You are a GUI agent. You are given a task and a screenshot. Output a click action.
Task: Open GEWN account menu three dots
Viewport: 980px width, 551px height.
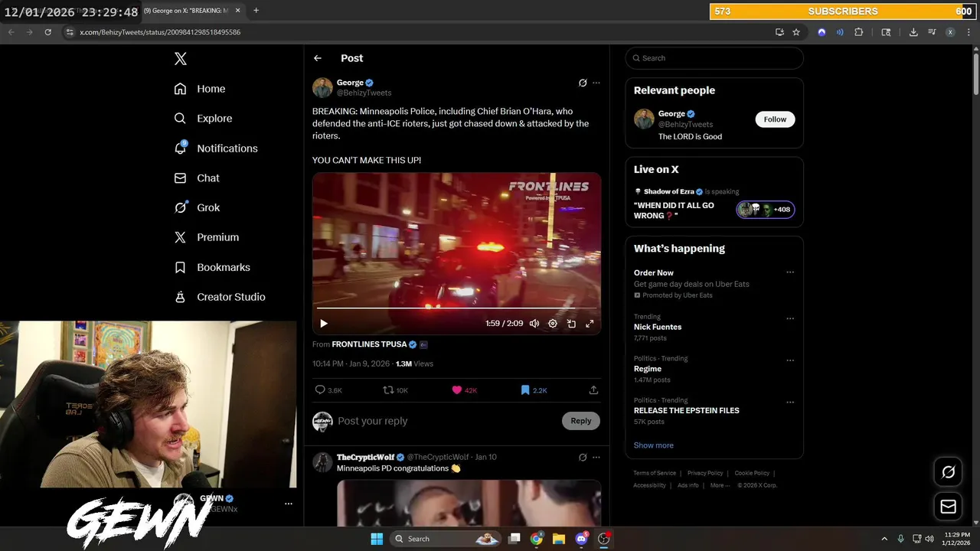289,504
